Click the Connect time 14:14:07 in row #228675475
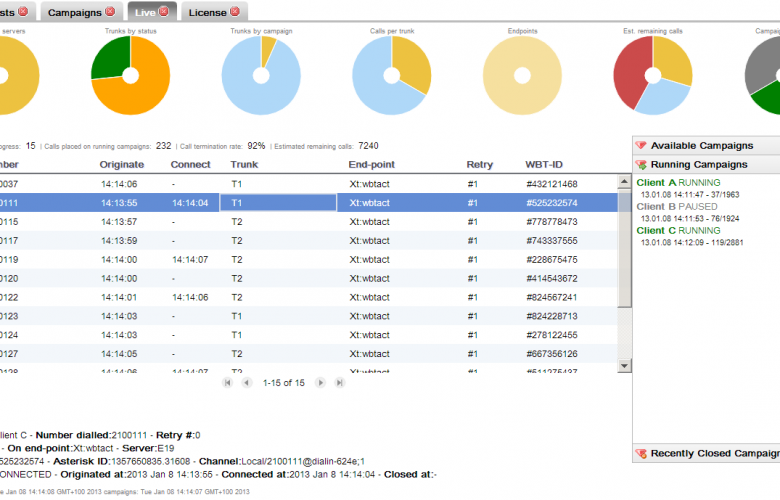This screenshot has width=780, height=500. pos(190,260)
